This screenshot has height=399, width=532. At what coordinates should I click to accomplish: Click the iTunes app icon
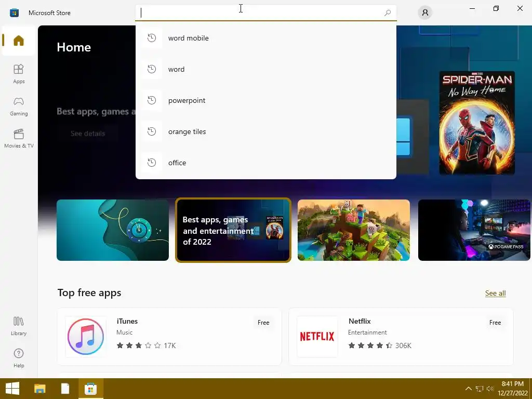pyautogui.click(x=86, y=337)
